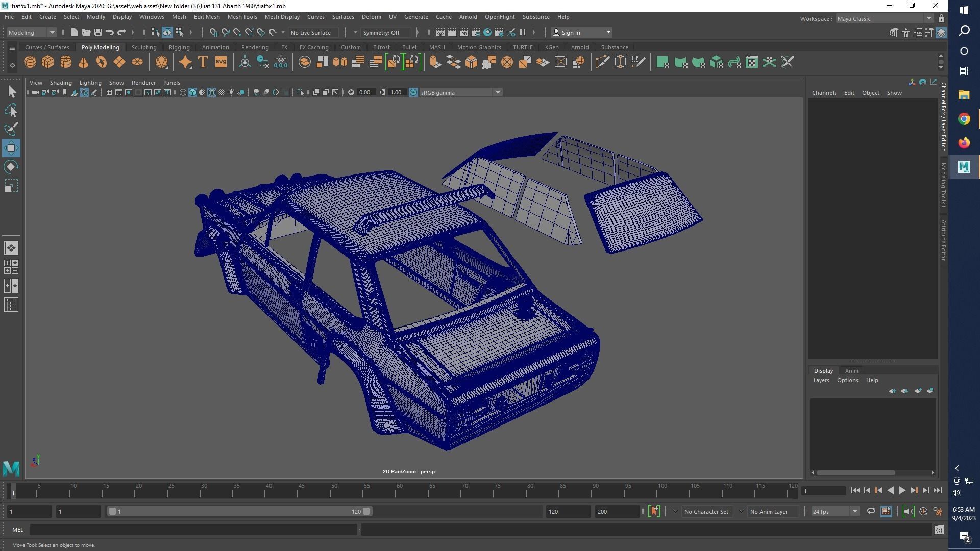
Task: Open the Outliner/single pane layout icon
Action: tap(11, 248)
